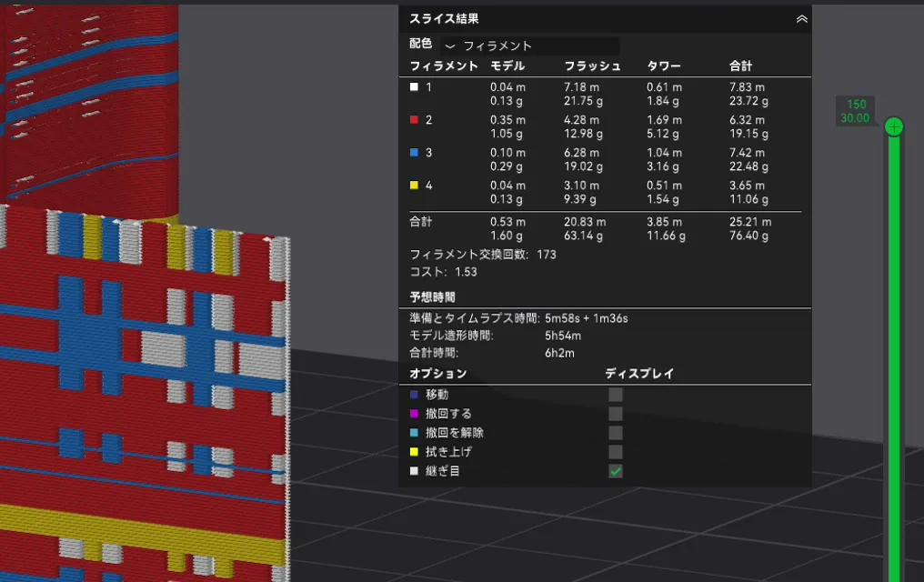Uncheck the 継ぎ目 display checkbox
The height and width of the screenshot is (582, 924).
pyautogui.click(x=615, y=471)
